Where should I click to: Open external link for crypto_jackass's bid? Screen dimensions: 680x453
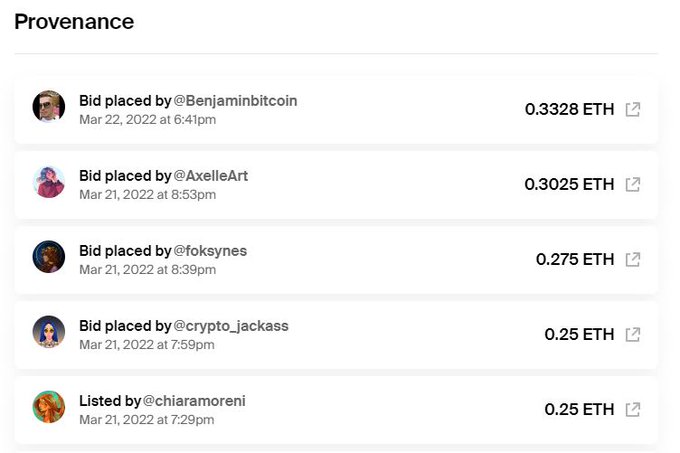coord(632,334)
